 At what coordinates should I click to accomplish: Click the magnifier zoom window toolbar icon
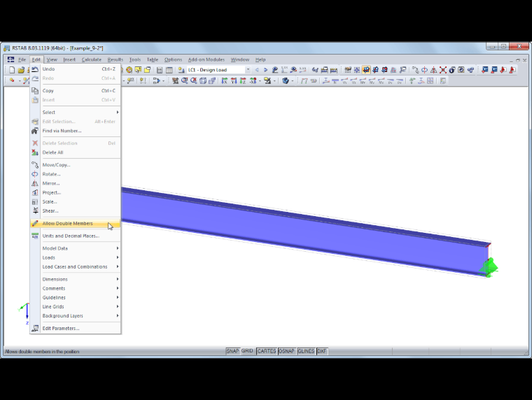click(x=185, y=81)
